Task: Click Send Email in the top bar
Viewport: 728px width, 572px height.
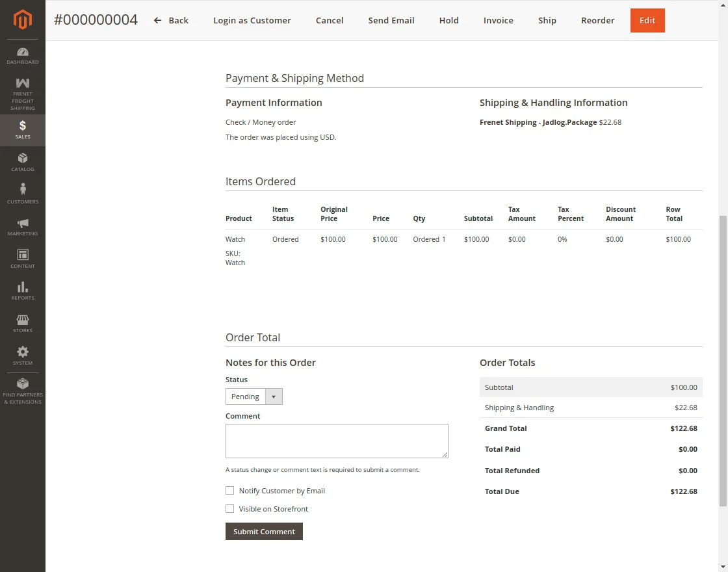Action: tap(391, 20)
